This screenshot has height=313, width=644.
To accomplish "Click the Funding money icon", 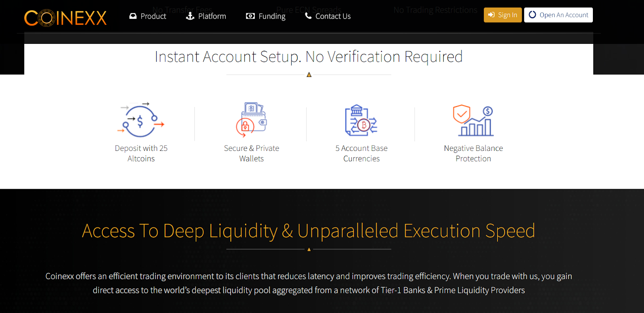I will (250, 16).
